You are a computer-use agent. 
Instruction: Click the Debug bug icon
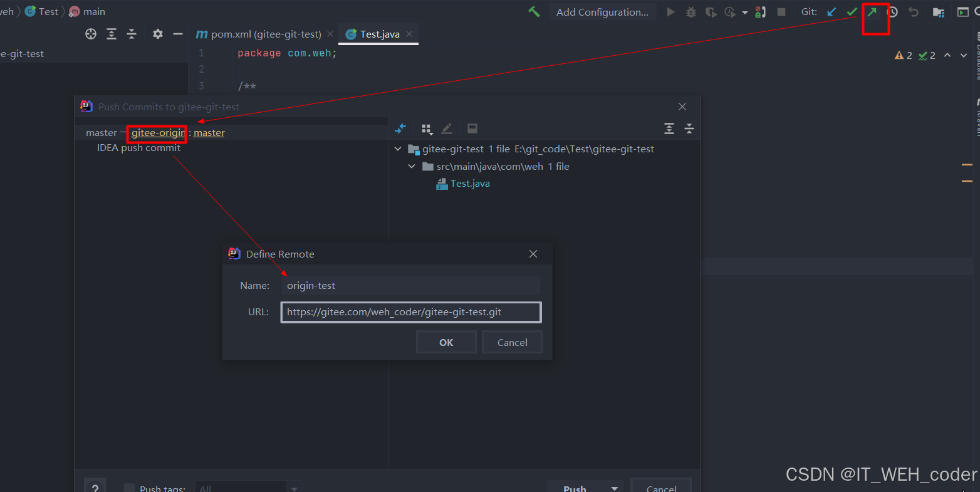(x=691, y=12)
